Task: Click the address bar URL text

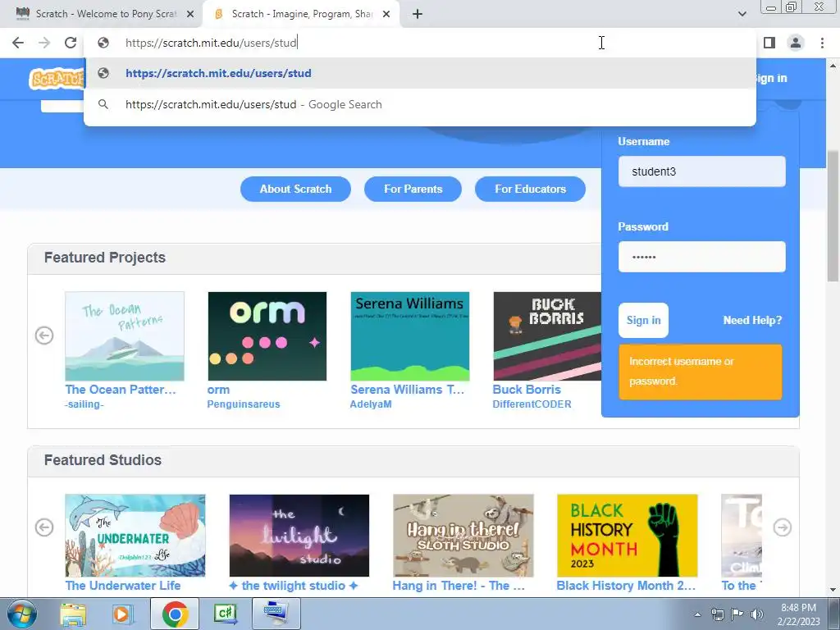Action: tap(211, 43)
